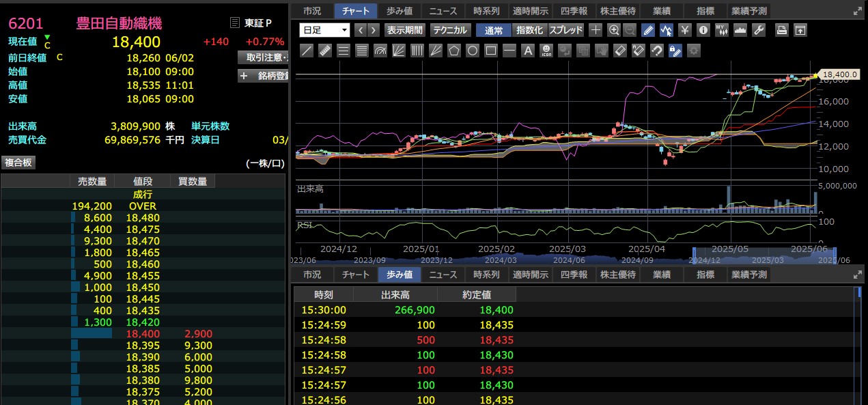The image size is (868, 405).
Task: Toggle the pencil drawing mode icon
Action: click(x=648, y=30)
